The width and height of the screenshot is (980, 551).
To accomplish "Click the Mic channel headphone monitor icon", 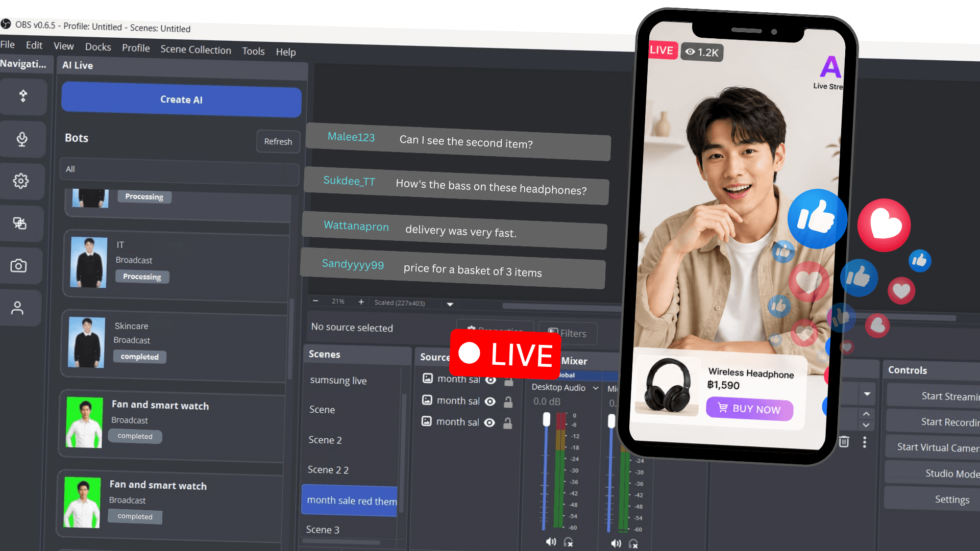I will pyautogui.click(x=633, y=544).
